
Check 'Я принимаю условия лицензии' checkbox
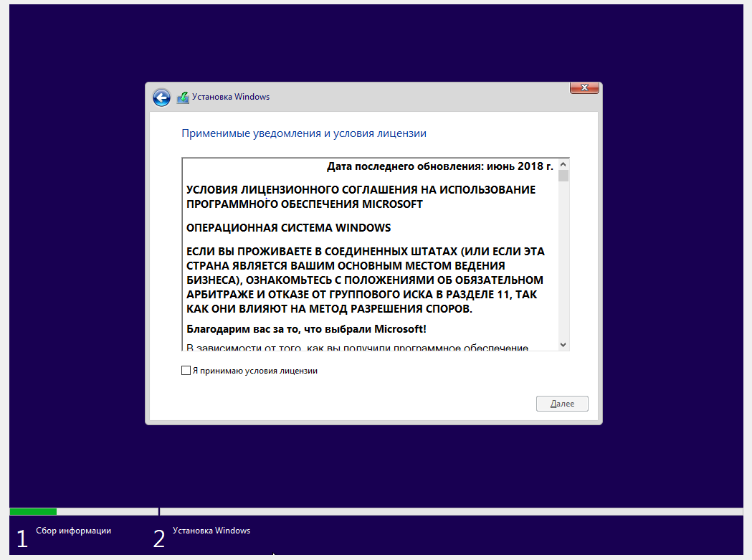click(186, 371)
